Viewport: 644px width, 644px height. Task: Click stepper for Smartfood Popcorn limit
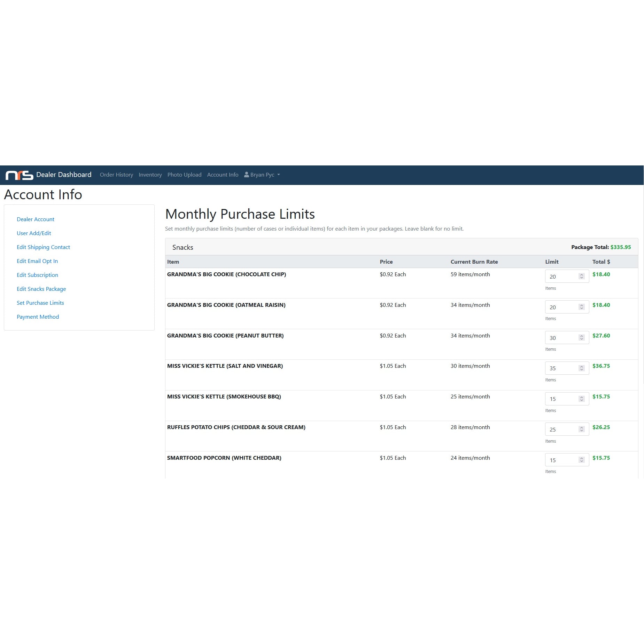pyautogui.click(x=581, y=460)
